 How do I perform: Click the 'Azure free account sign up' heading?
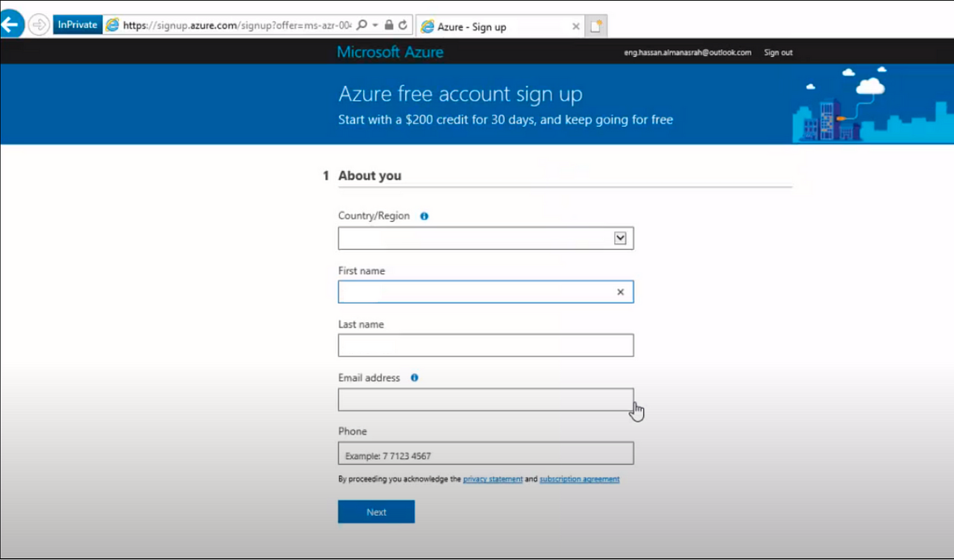[461, 94]
